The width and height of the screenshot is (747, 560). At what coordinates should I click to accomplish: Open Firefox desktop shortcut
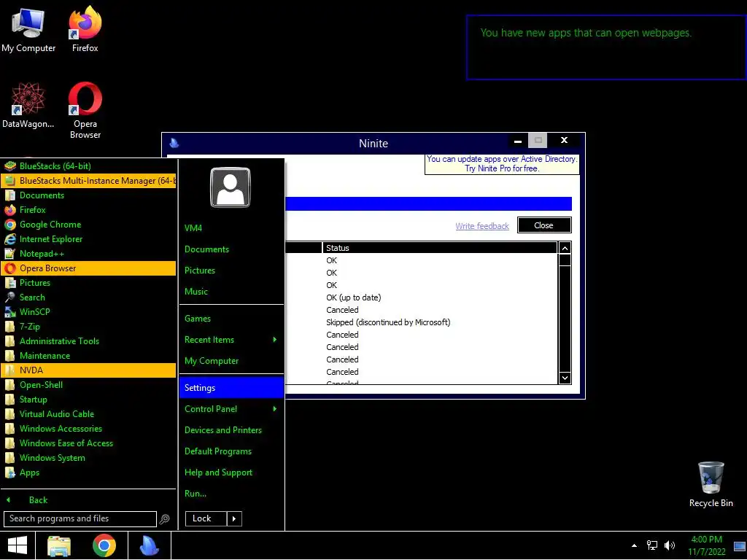pos(85,29)
